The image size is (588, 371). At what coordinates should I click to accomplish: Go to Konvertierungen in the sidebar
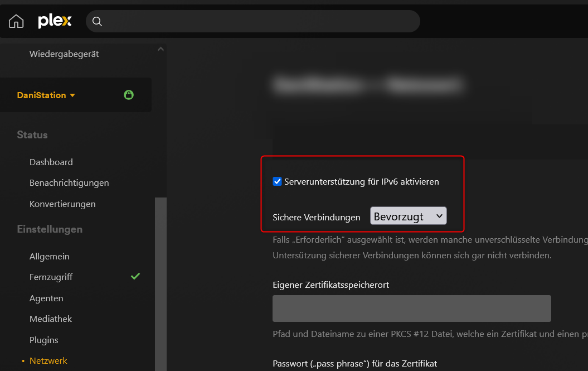(62, 204)
